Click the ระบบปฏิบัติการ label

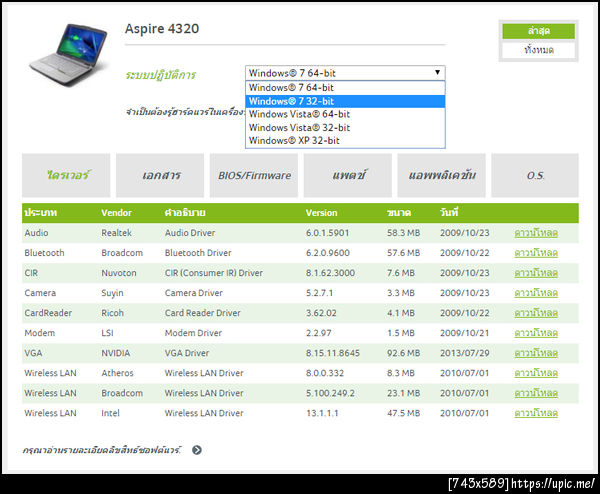point(160,75)
